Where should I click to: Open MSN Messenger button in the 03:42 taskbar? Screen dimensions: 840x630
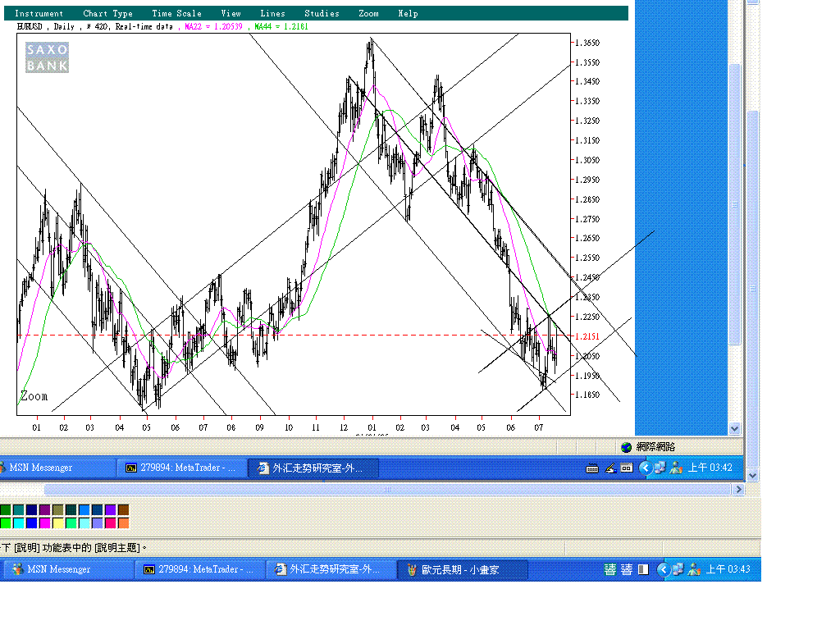tap(57, 468)
